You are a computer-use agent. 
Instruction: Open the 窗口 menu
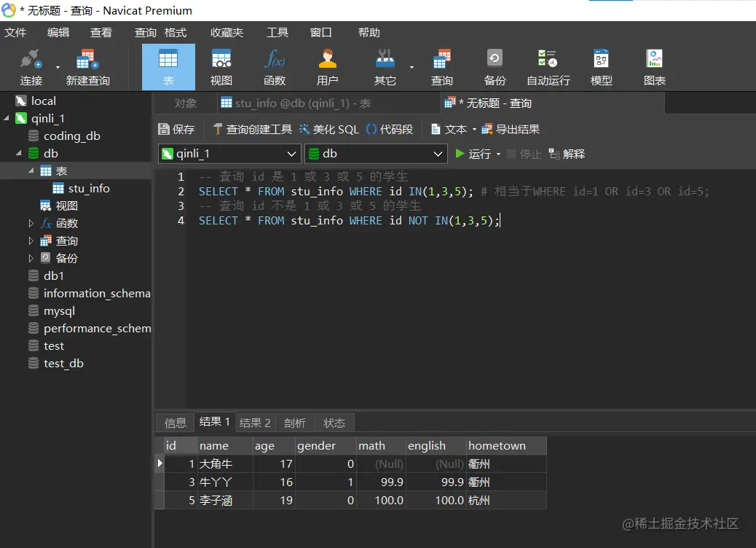[321, 32]
